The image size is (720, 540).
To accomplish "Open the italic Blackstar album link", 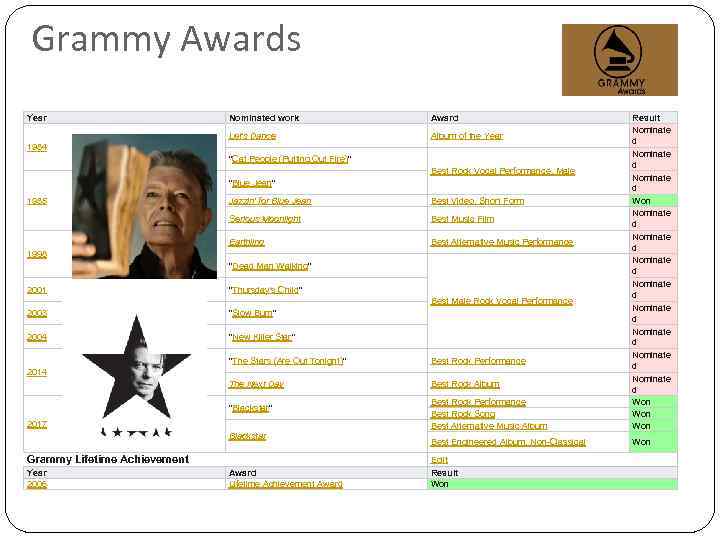I will 248,436.
